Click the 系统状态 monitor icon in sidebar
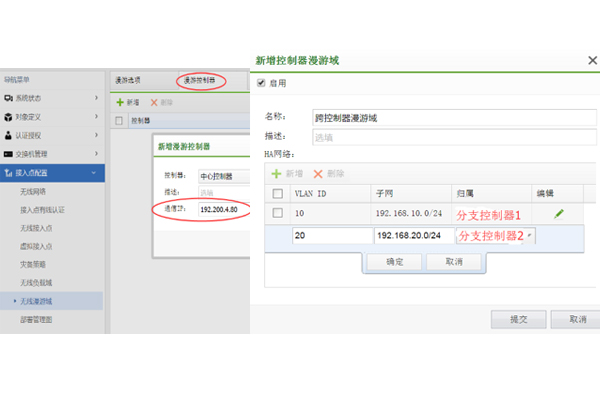The height and width of the screenshot is (400, 600). click(x=9, y=98)
